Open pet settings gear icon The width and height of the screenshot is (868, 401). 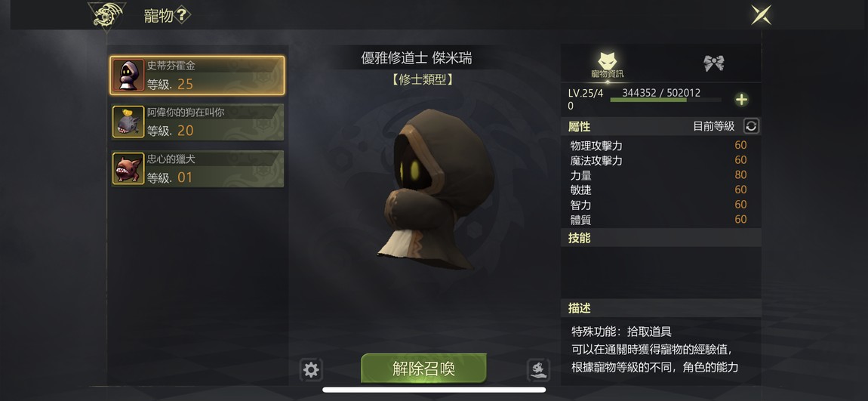[311, 370]
